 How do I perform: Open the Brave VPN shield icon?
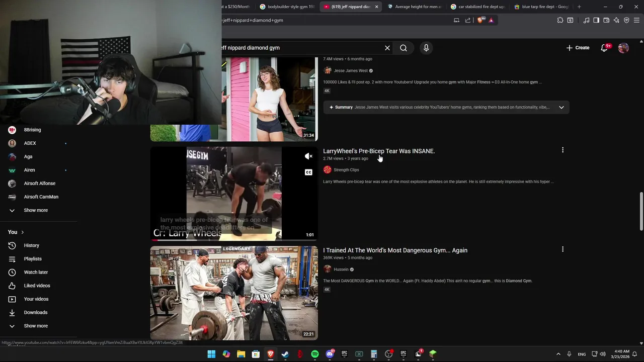click(626, 20)
